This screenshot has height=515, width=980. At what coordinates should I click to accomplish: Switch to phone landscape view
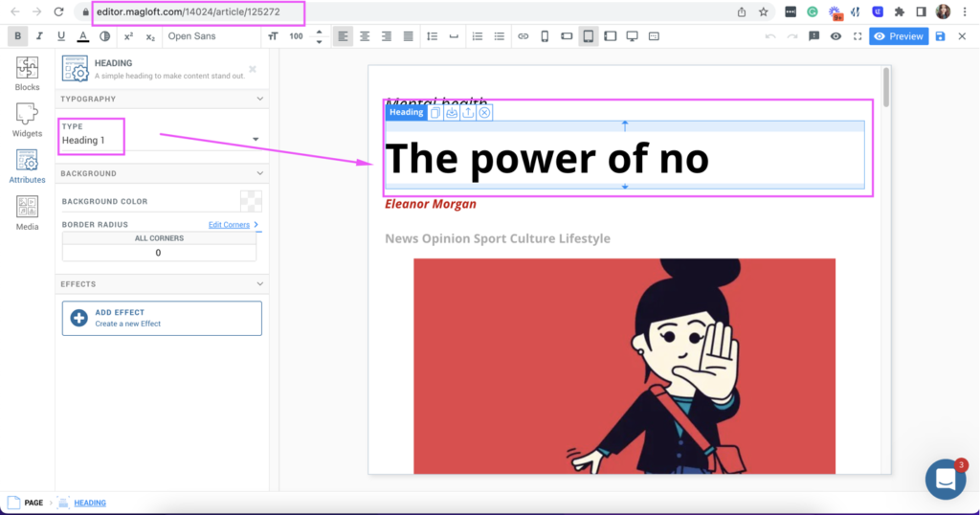[567, 36]
